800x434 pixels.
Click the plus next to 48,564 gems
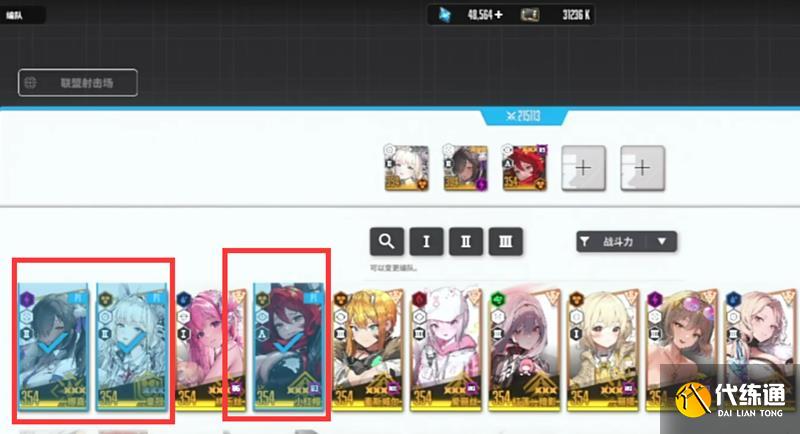click(x=498, y=15)
